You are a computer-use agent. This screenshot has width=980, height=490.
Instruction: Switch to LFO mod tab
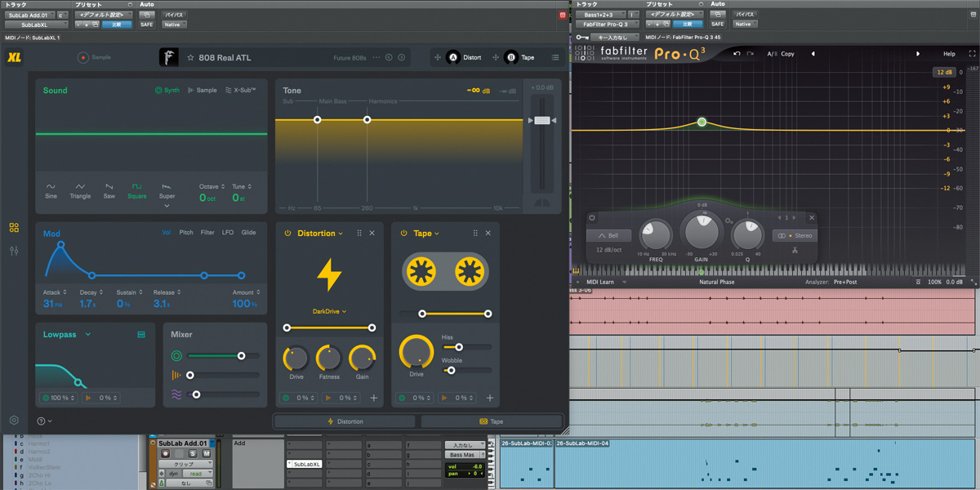[228, 233]
